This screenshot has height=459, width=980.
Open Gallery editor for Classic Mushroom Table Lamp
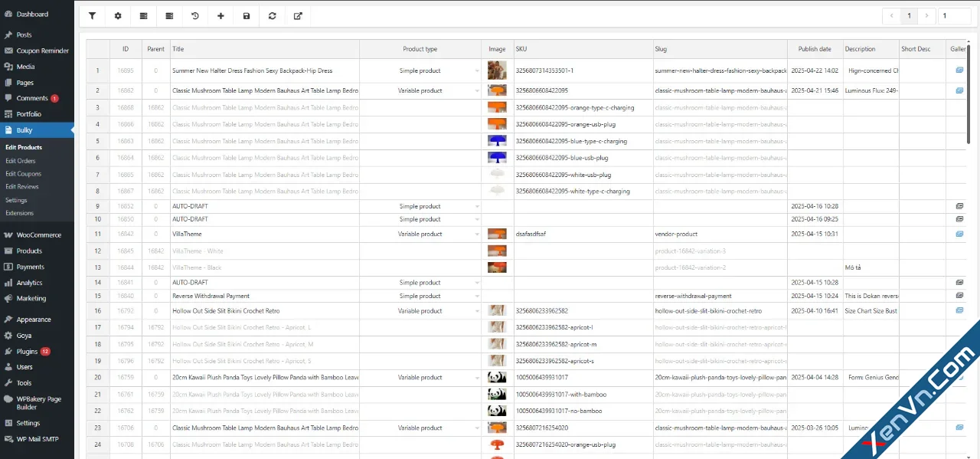959,90
